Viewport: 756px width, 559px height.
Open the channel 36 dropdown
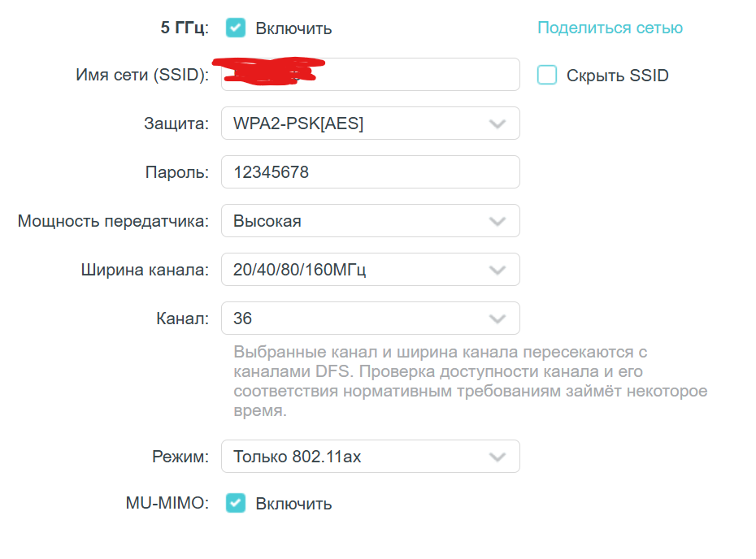pos(371,318)
